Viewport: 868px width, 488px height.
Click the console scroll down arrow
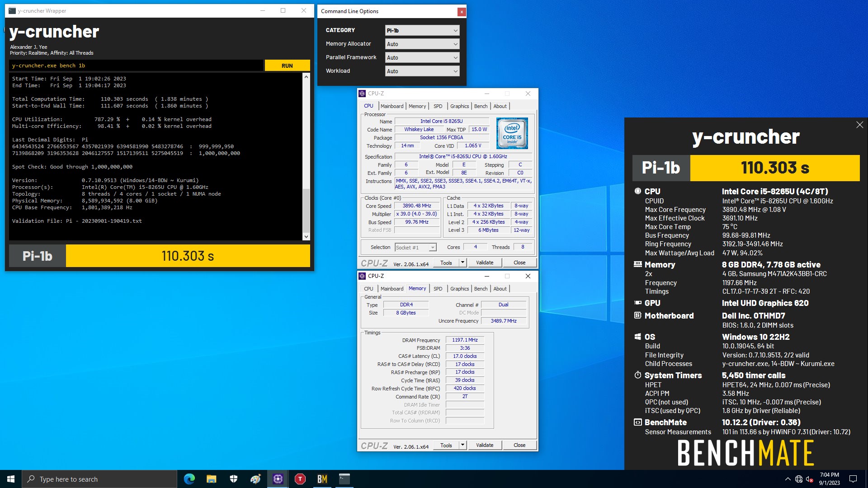[306, 236]
